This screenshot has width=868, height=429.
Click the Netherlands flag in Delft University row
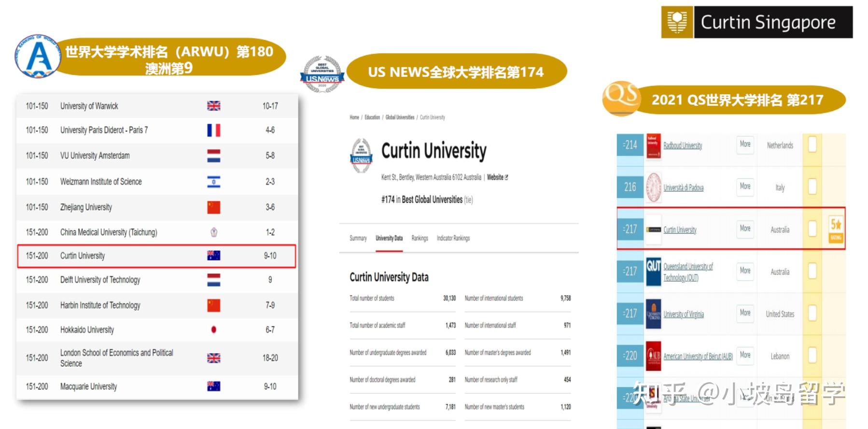click(214, 280)
